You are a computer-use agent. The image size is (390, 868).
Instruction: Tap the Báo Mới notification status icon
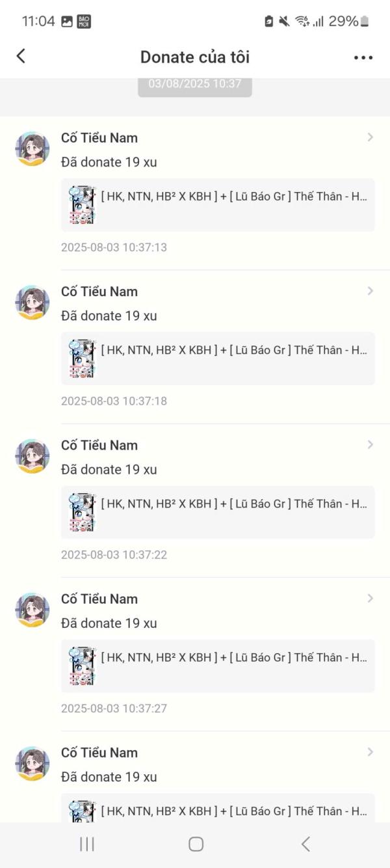84,21
